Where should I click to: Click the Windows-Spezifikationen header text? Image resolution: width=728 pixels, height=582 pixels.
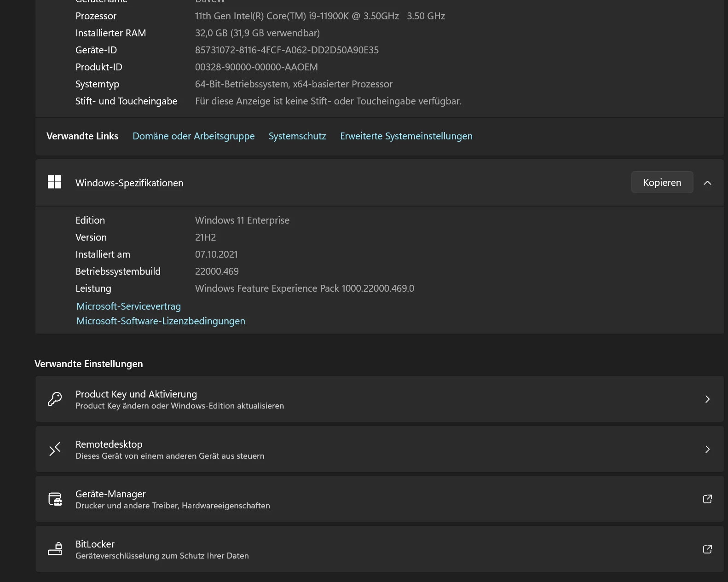129,183
